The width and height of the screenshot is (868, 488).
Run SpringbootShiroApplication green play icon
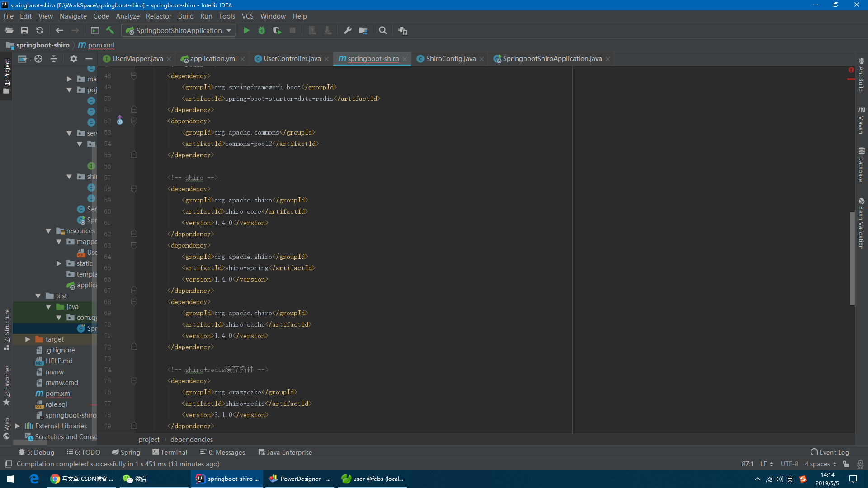coord(246,31)
